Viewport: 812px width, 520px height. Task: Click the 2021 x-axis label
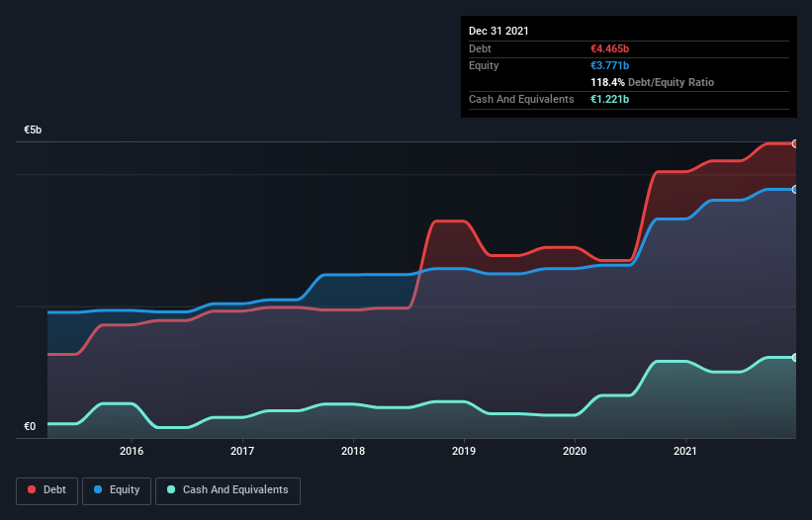[x=685, y=451]
